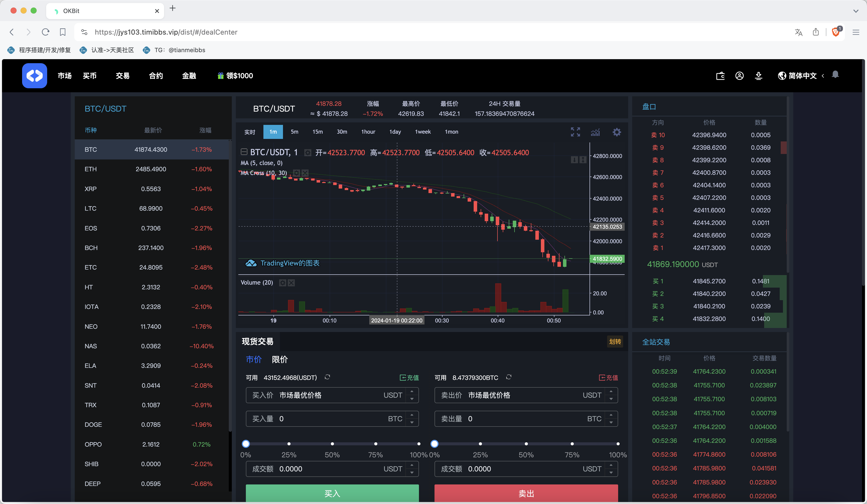The image size is (867, 504).
Task: Refresh available USDT balance
Action: (328, 377)
